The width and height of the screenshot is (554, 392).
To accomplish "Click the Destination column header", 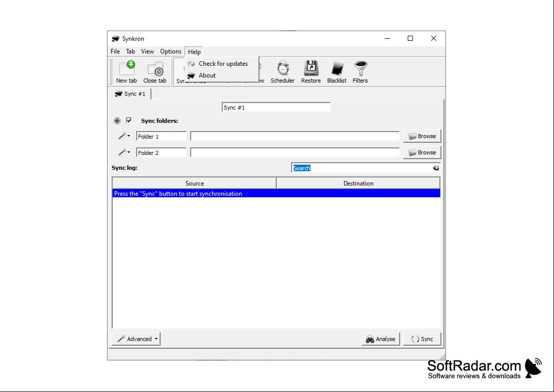I will pyautogui.click(x=358, y=183).
